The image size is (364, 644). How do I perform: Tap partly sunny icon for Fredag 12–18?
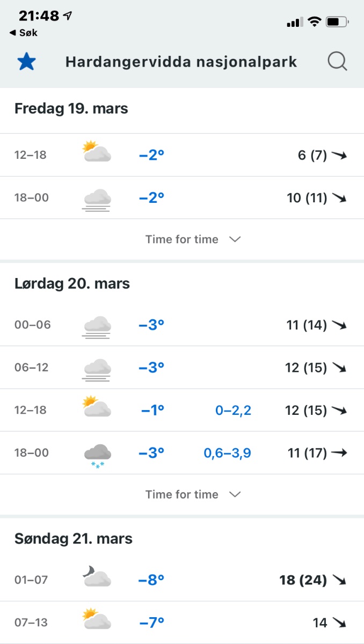pyautogui.click(x=97, y=152)
